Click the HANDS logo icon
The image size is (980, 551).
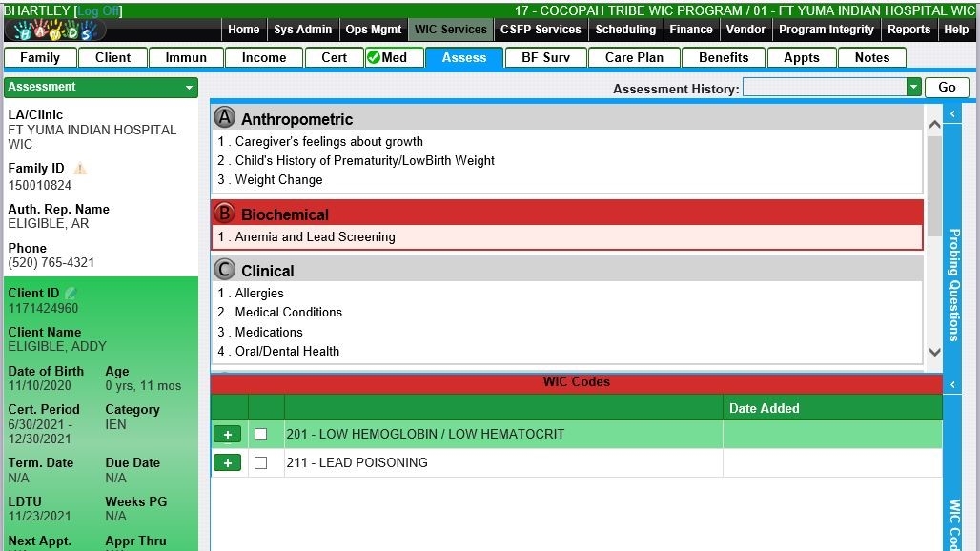coord(54,31)
